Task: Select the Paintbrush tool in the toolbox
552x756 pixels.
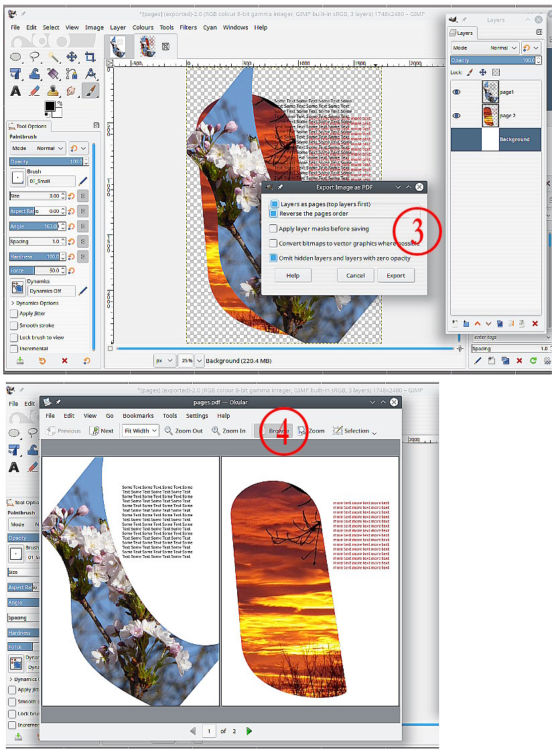Action: click(90, 90)
